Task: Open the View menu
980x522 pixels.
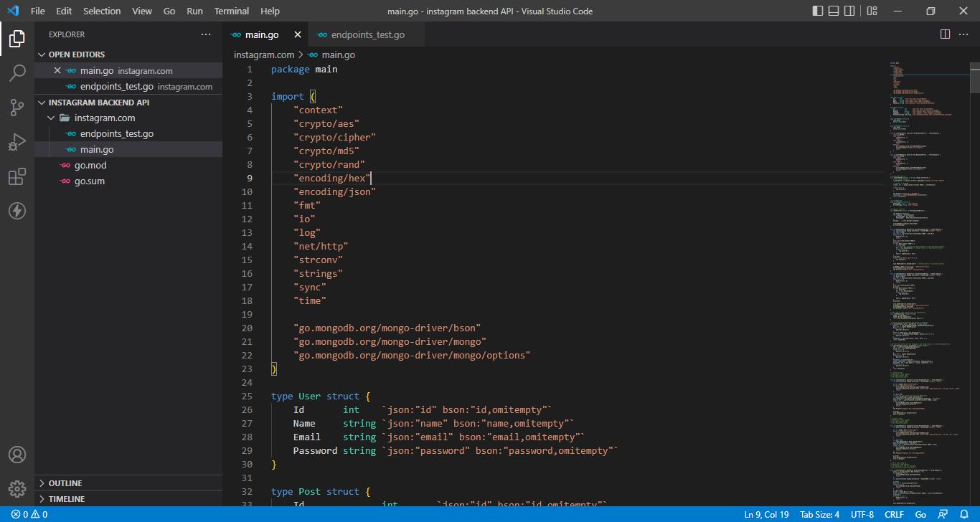Action: tap(142, 11)
